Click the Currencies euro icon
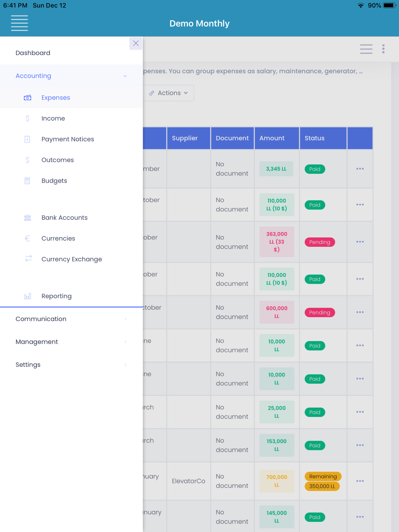This screenshot has width=399, height=532. coord(27,238)
